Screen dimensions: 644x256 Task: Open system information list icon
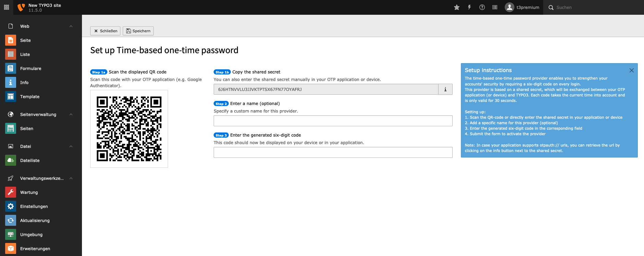click(495, 7)
